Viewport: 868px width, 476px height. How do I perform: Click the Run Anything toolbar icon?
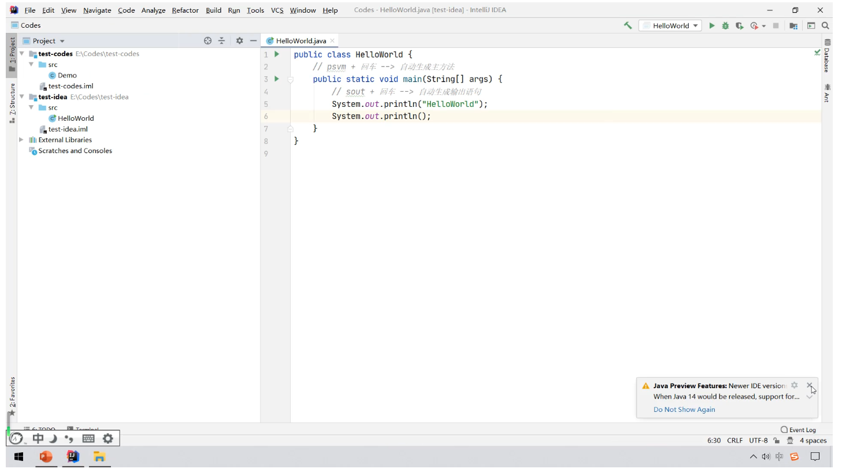click(811, 25)
